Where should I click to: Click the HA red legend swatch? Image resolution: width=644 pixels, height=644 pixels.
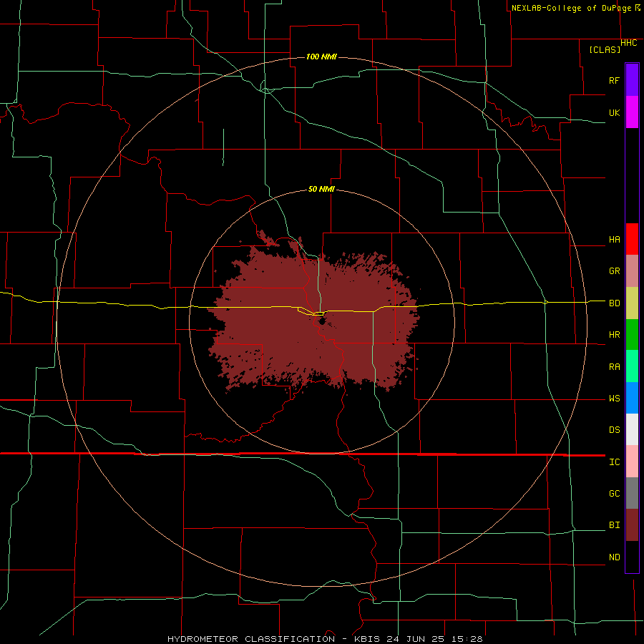click(x=632, y=239)
